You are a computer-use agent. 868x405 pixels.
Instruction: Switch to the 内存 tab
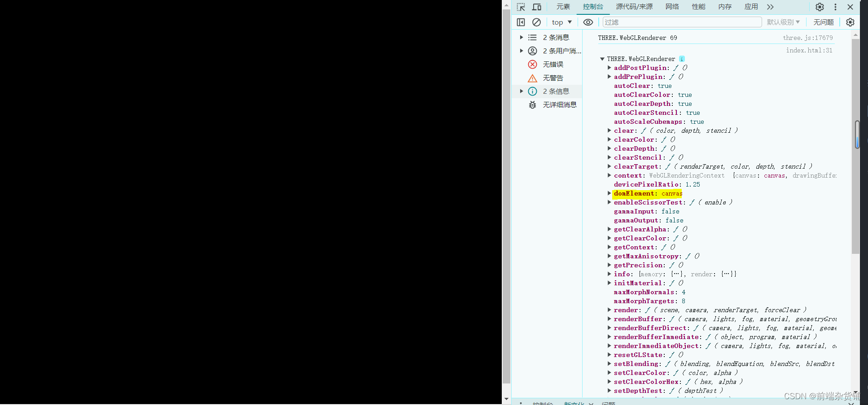tap(725, 7)
